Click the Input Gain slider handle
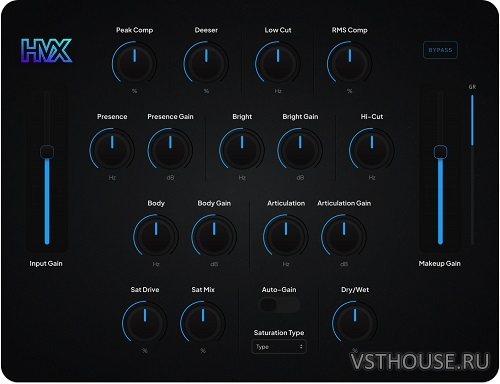 pyautogui.click(x=47, y=152)
